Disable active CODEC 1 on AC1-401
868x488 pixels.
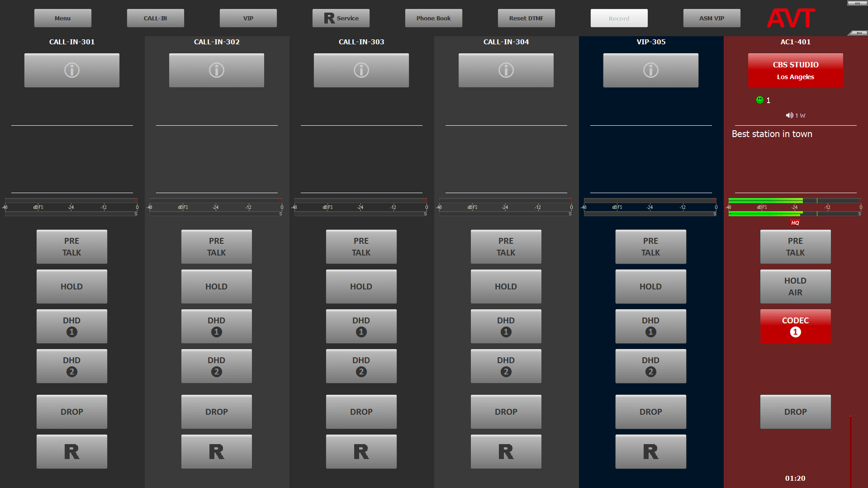point(795,326)
